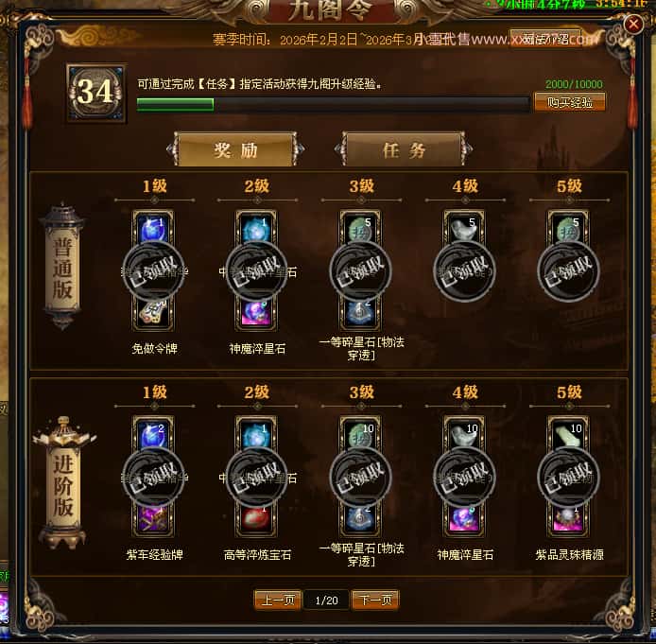
Task: Click the 购买经验 button
Action: (569, 102)
